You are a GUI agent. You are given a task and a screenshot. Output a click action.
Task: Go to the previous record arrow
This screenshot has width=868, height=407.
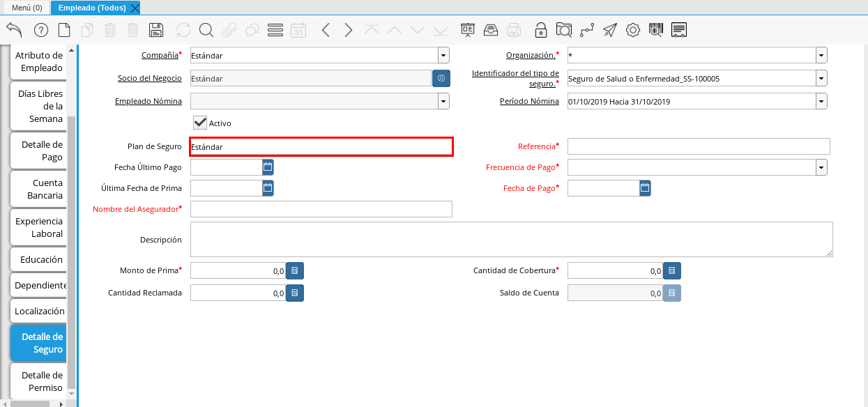(x=325, y=30)
